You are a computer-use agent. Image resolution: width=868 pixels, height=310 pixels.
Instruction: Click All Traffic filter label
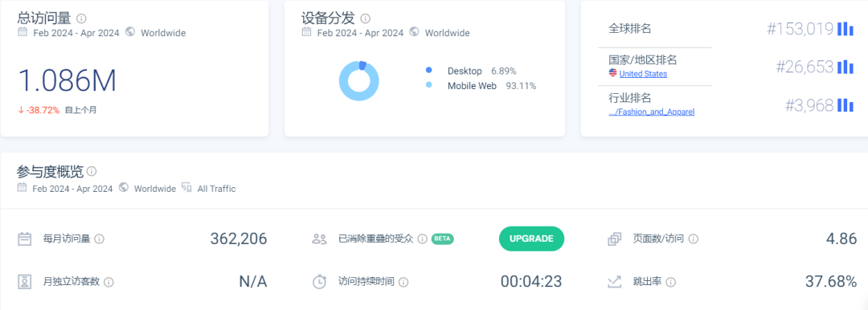coord(216,189)
